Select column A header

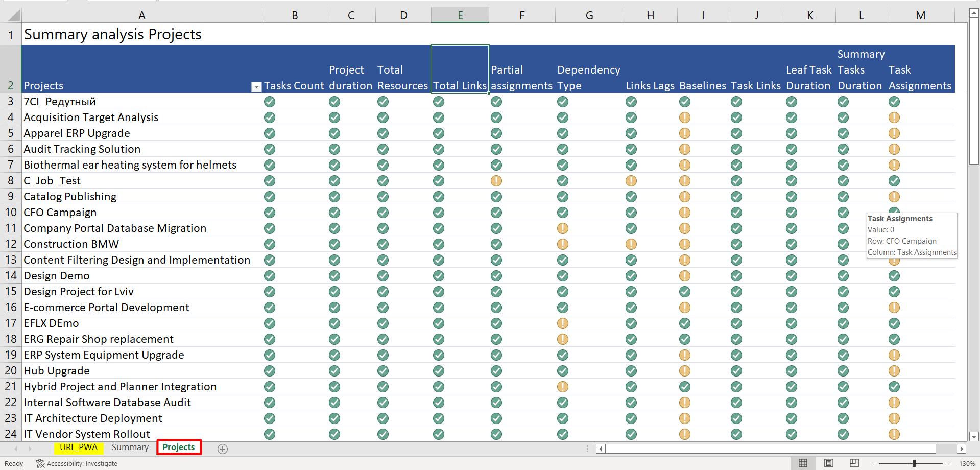[x=142, y=15]
